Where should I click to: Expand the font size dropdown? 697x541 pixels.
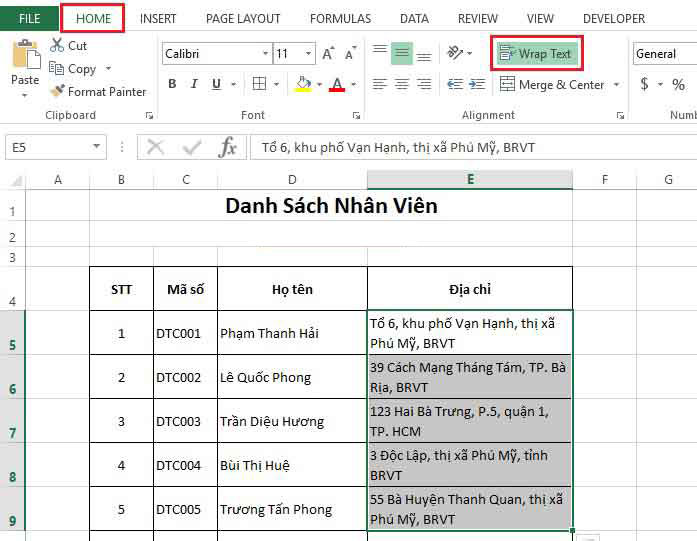coord(308,54)
